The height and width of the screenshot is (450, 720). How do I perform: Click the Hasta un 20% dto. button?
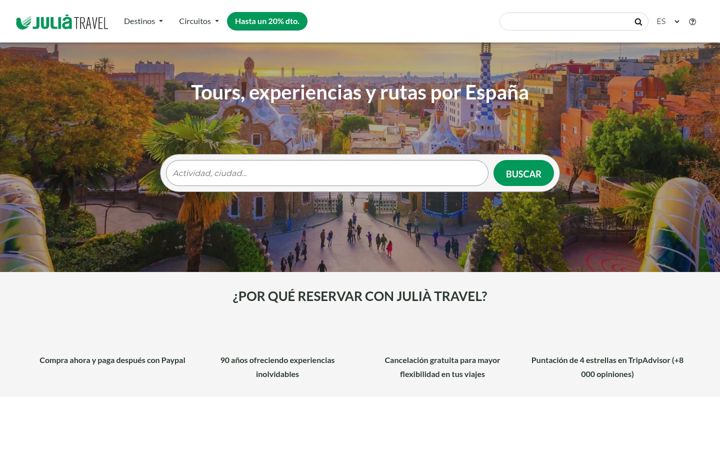click(267, 21)
